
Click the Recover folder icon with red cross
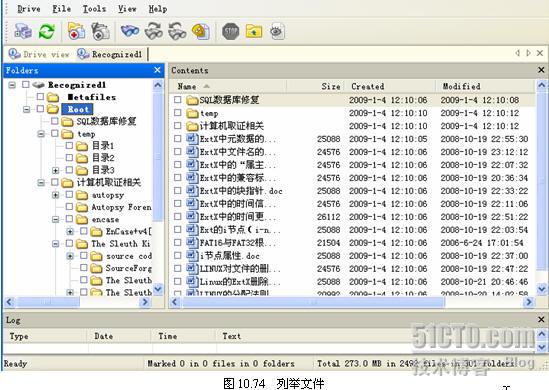point(77,32)
